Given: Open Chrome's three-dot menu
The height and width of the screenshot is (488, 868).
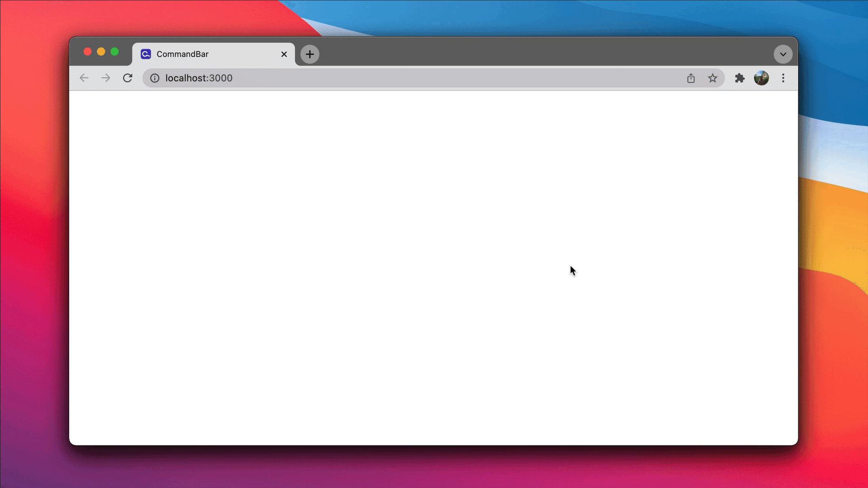Looking at the screenshot, I should coord(783,78).
